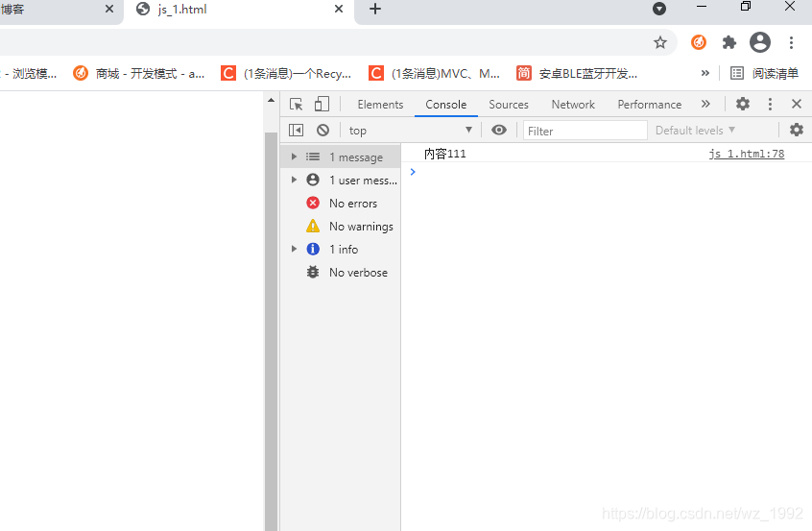Bookmark this page with star icon
Image resolution: width=812 pixels, height=531 pixels.
point(659,42)
